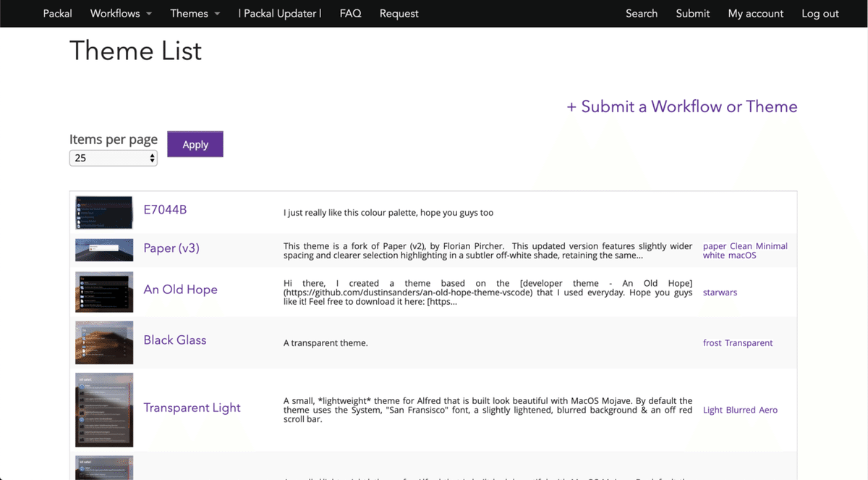This screenshot has width=868, height=480.
Task: Filter by the white tag
Action: [x=714, y=256]
